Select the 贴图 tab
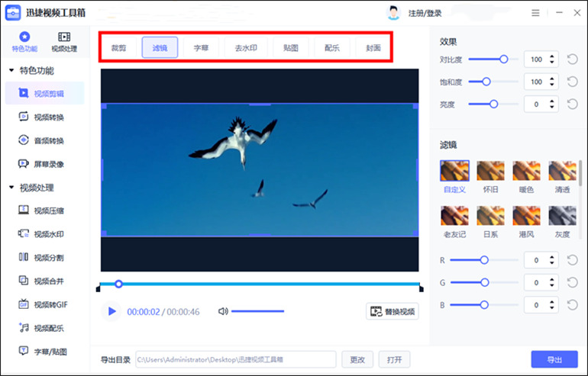Image resolution: width=588 pixels, height=376 pixels. click(x=291, y=47)
